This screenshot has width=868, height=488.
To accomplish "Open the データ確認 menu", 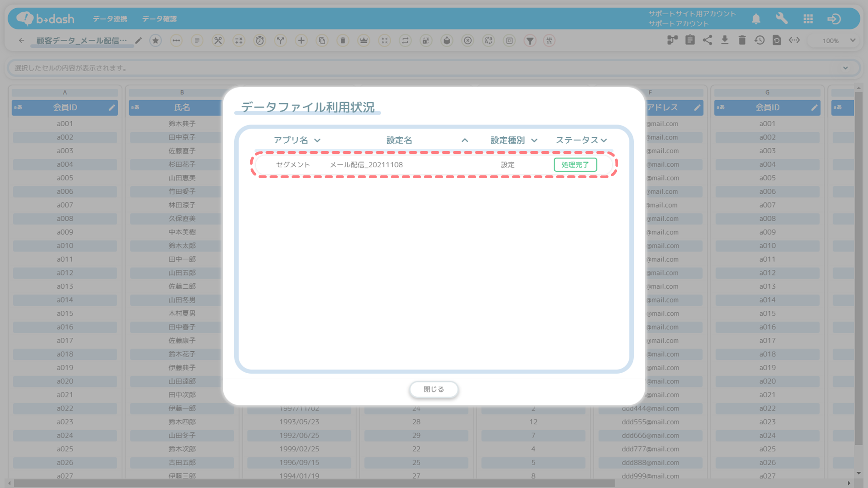I will 159,19.
